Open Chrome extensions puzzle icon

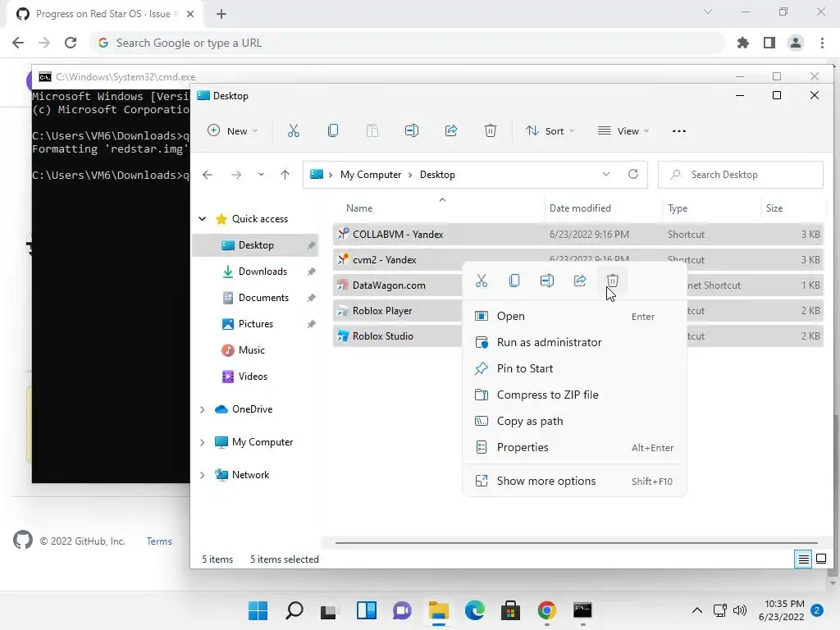click(x=743, y=43)
